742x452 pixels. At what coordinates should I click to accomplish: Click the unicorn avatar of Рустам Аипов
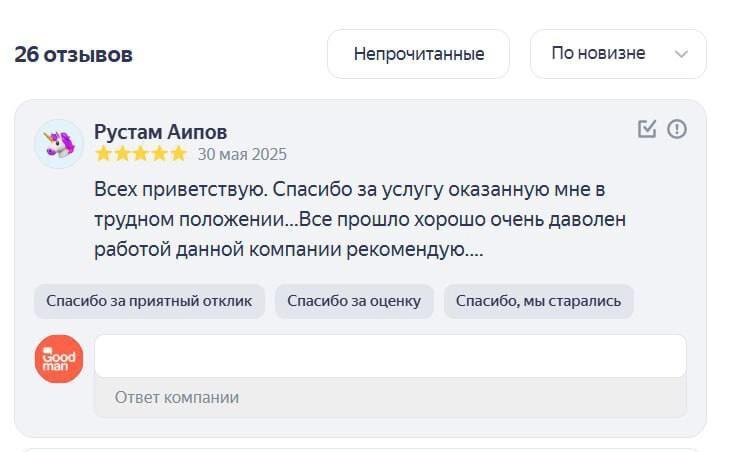click(58, 144)
